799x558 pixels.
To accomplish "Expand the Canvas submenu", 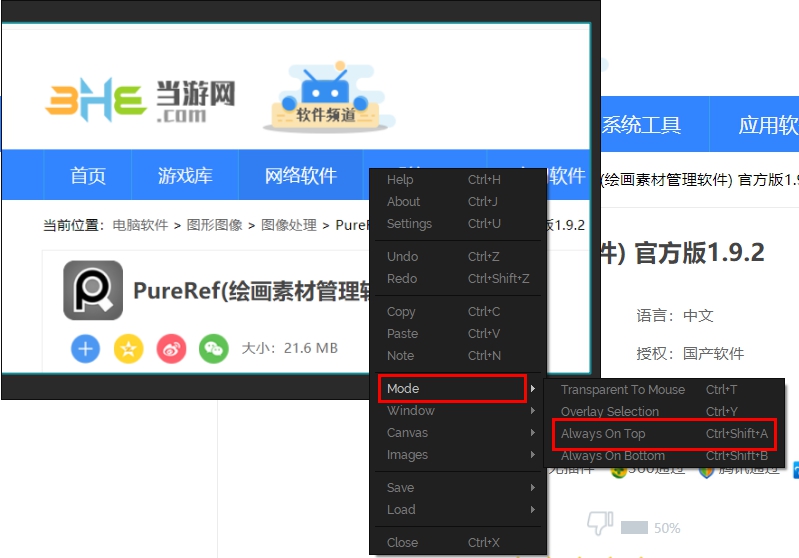I will [x=458, y=432].
